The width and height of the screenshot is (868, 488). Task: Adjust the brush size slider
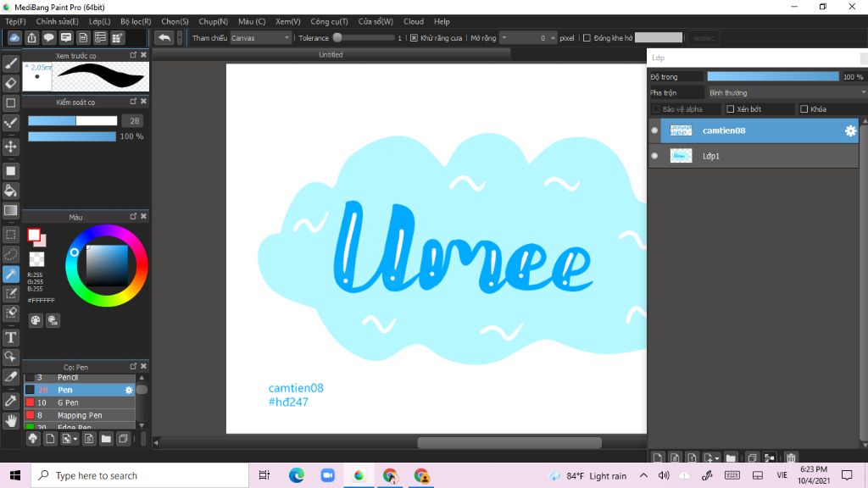coord(73,120)
